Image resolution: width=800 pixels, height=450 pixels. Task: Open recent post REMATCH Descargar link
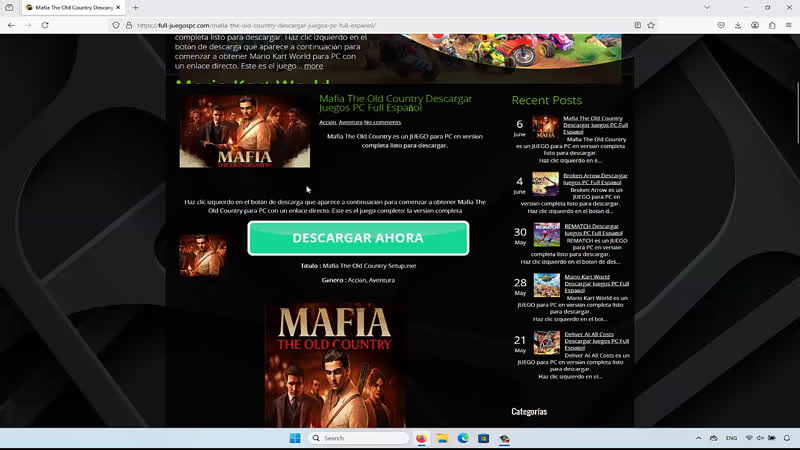point(593,230)
